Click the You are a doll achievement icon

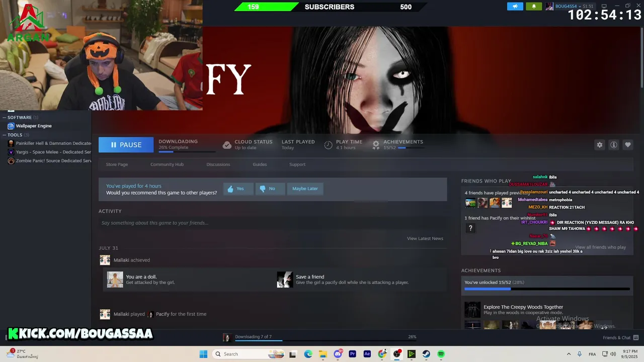coord(115,280)
